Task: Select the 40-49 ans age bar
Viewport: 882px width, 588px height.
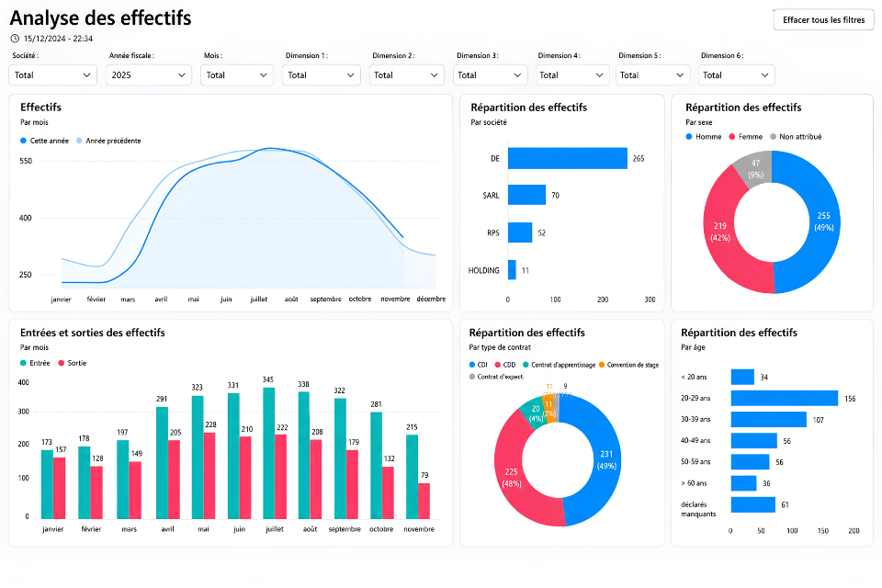Action: coord(753,441)
